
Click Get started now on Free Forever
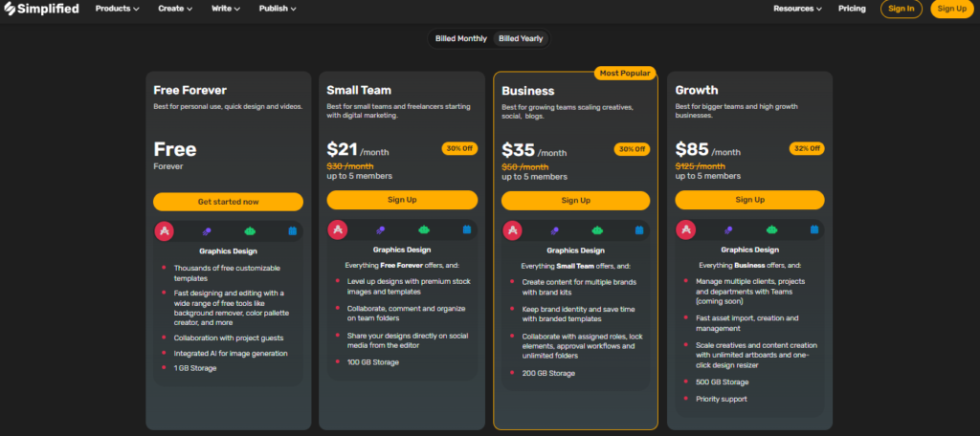tap(228, 202)
